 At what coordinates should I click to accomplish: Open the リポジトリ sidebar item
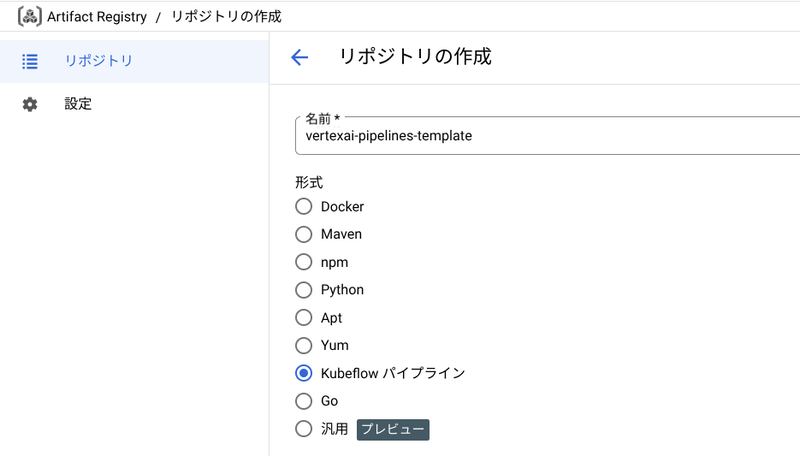point(134,61)
